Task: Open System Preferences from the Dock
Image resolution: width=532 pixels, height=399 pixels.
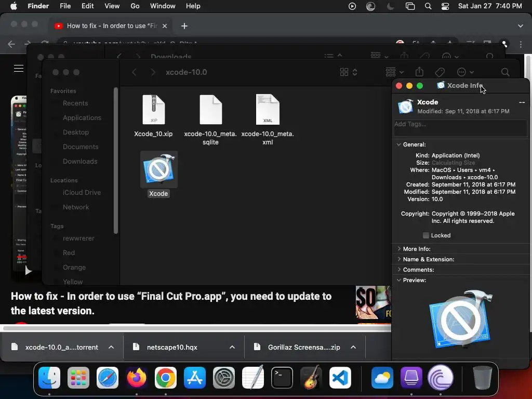Action: tap(224, 377)
